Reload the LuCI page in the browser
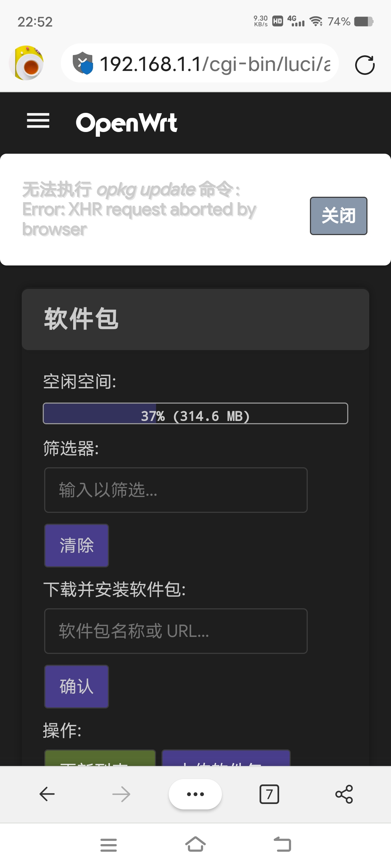 tap(365, 65)
